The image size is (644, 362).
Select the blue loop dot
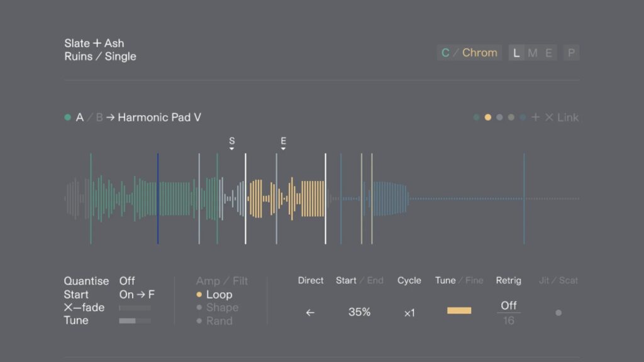pos(523,118)
